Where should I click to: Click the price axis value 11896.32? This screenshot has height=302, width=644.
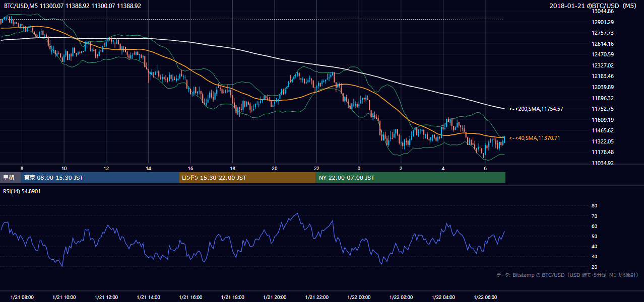click(x=603, y=98)
